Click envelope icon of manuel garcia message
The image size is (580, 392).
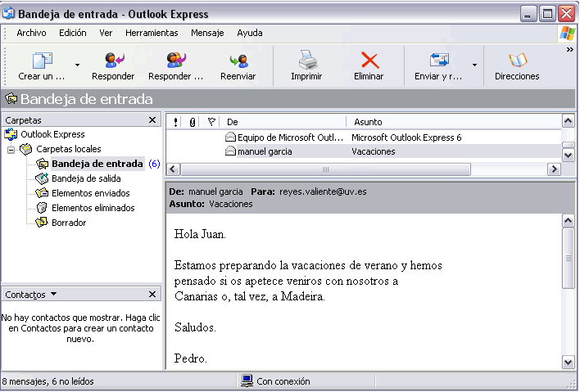(230, 151)
